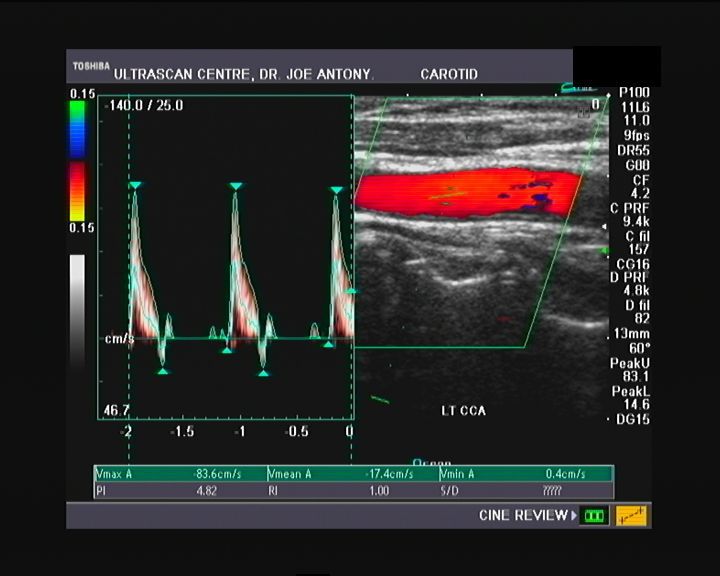720x576 pixels.
Task: Click the -1 second timeline tick
Action: 240,431
